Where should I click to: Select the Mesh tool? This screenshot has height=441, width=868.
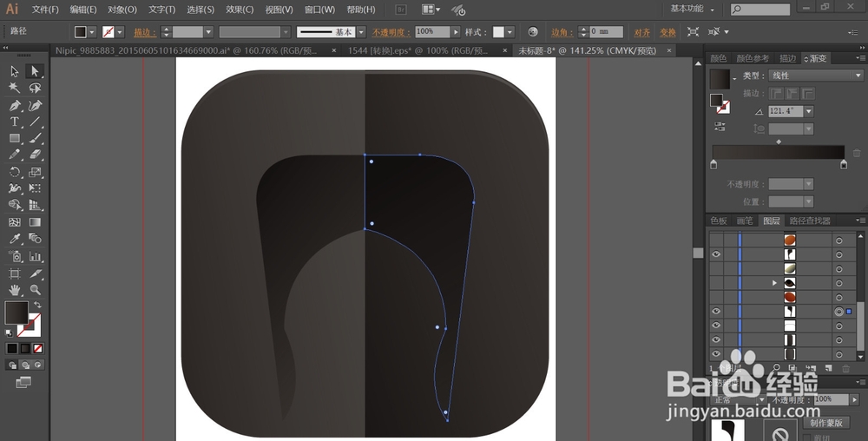coord(15,222)
